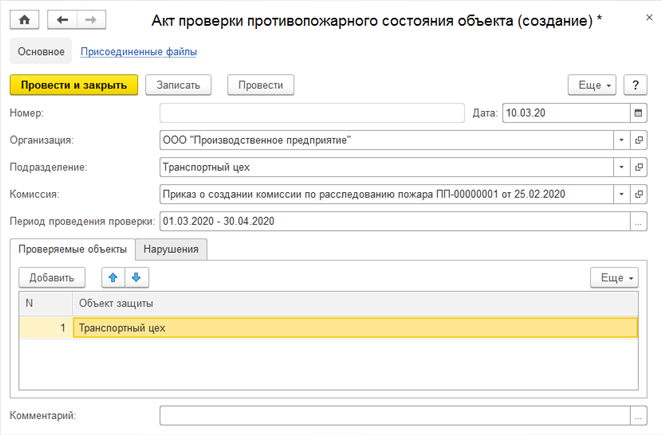Open the Присоединенные файлы link
This screenshot has width=662, height=435.
pos(138,52)
